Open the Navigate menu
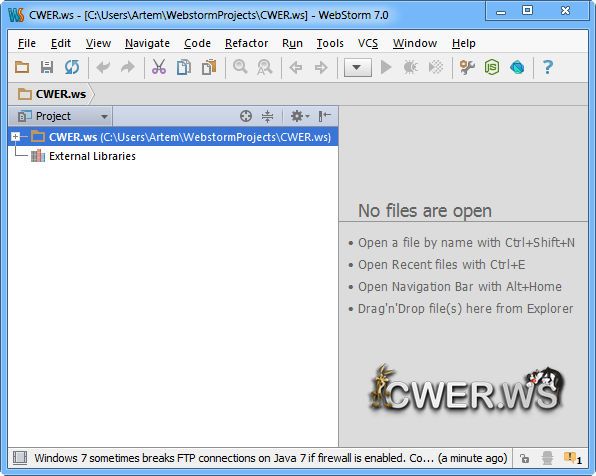 coord(147,43)
